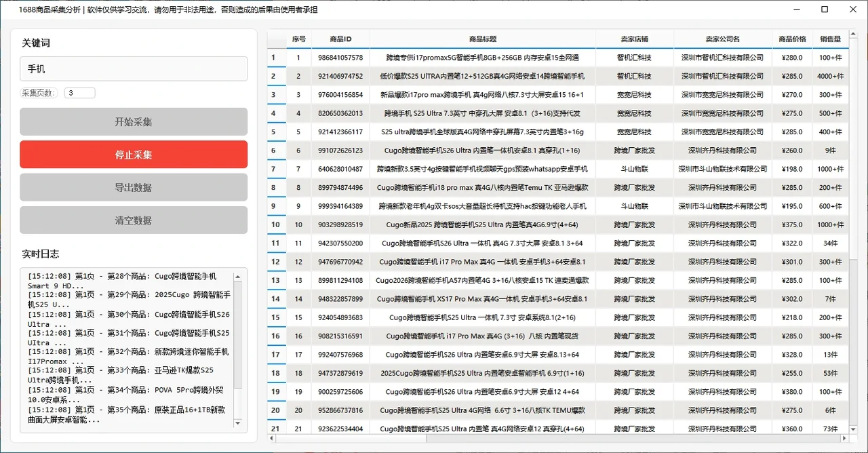Image resolution: width=868 pixels, height=453 pixels.
Task: Select row header number 20
Action: coord(276,410)
